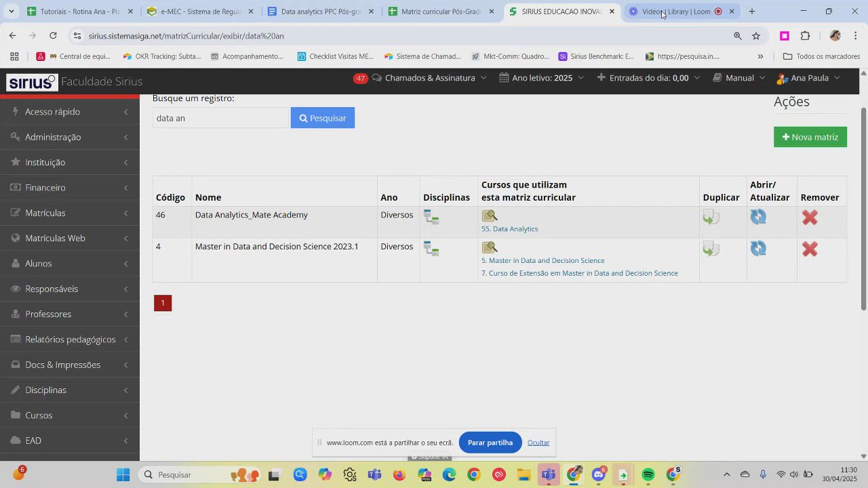Open Edge browser from the taskbar
The image size is (868, 488).
(x=449, y=474)
